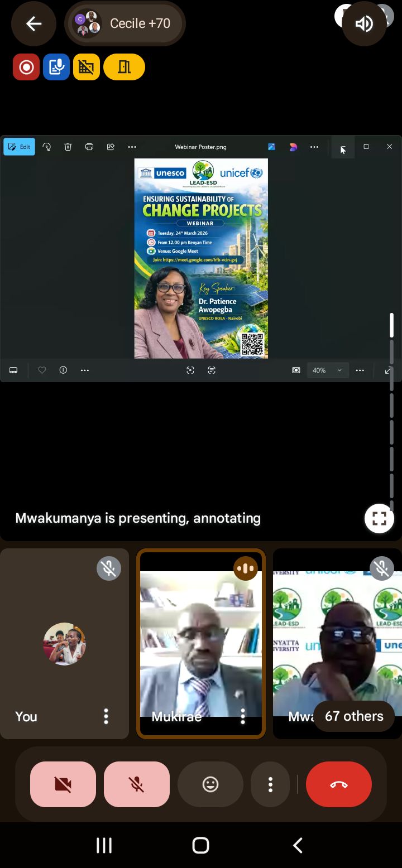Tap the yellow square disabled-feature icon
402x868 pixels.
click(x=87, y=67)
